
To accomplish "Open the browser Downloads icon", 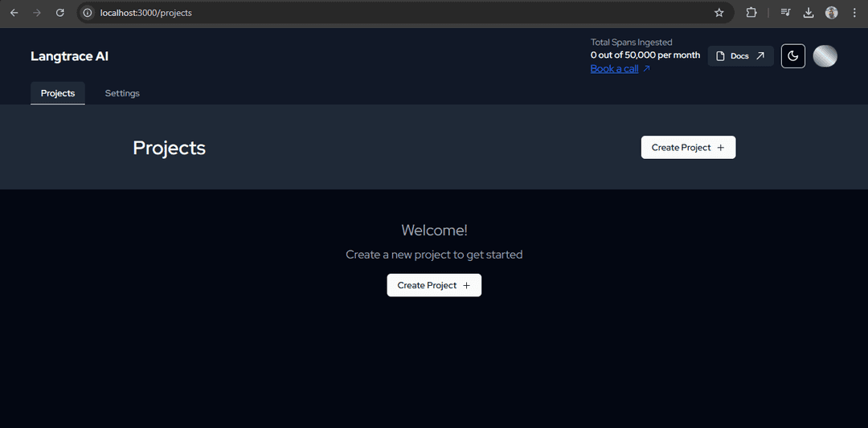I will tap(809, 13).
